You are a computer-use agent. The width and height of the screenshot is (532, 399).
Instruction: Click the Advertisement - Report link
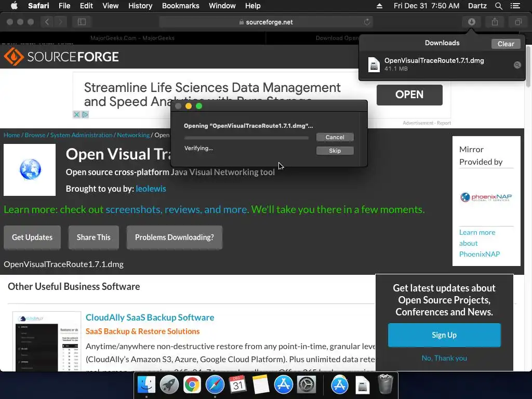tap(427, 123)
